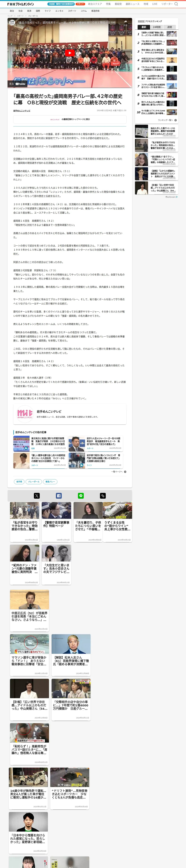Share article on LINE

click(81, 496)
